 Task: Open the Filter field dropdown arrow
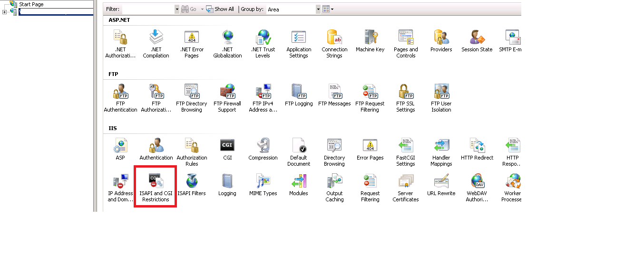(177, 9)
